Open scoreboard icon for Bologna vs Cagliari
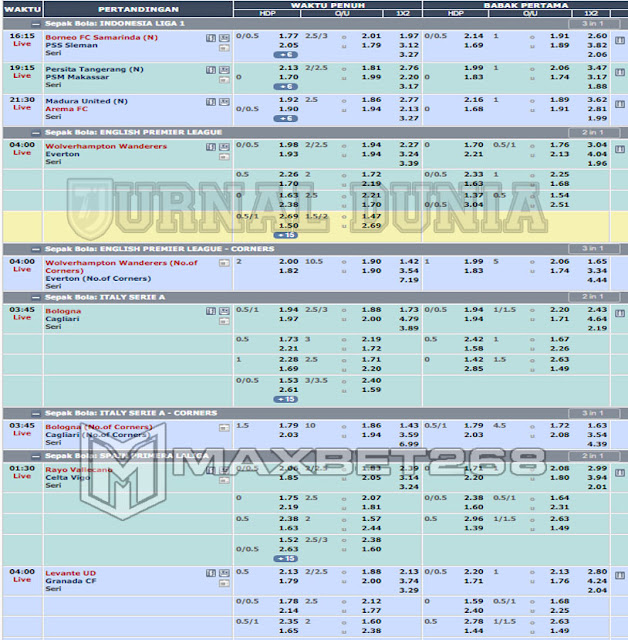The image size is (628, 640). tap(224, 311)
